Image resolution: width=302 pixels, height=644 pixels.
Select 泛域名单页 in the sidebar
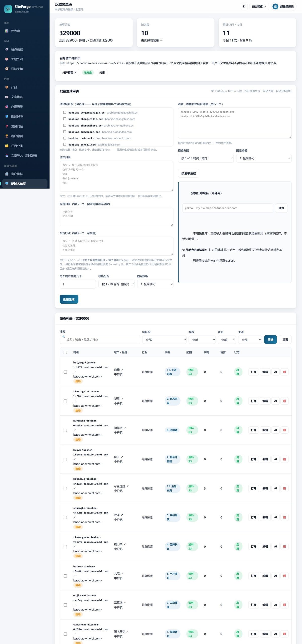point(25,184)
